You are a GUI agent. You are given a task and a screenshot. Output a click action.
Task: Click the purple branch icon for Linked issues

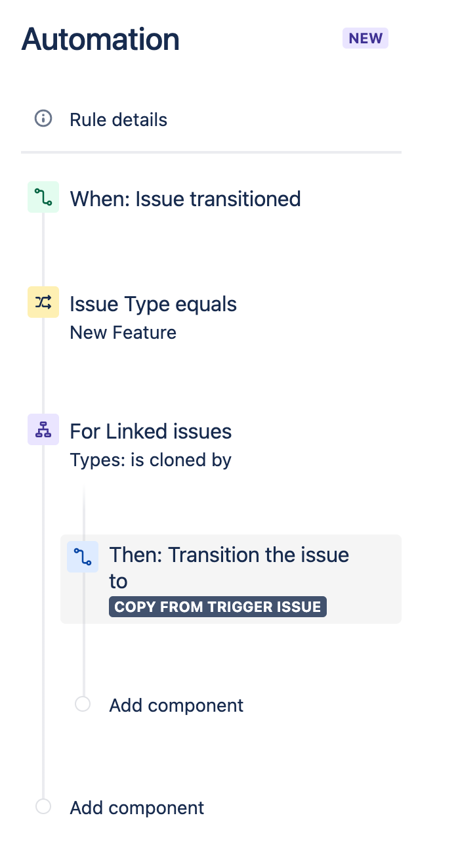click(43, 429)
